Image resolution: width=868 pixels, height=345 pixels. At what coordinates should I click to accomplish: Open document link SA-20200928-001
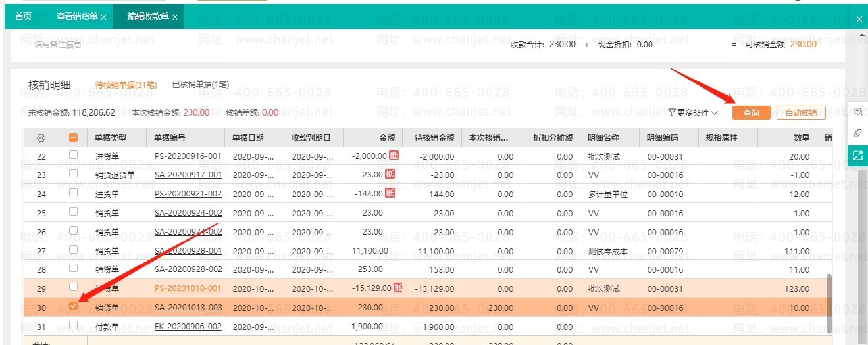(188, 251)
